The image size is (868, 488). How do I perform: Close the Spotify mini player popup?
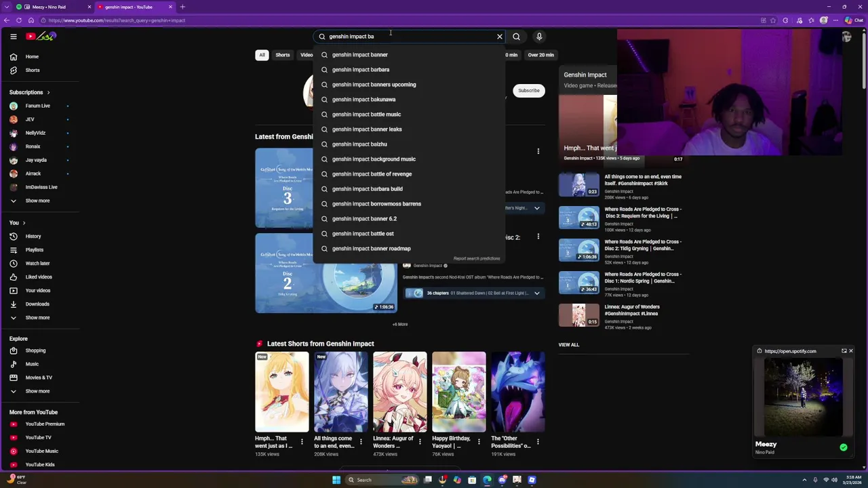(851, 351)
